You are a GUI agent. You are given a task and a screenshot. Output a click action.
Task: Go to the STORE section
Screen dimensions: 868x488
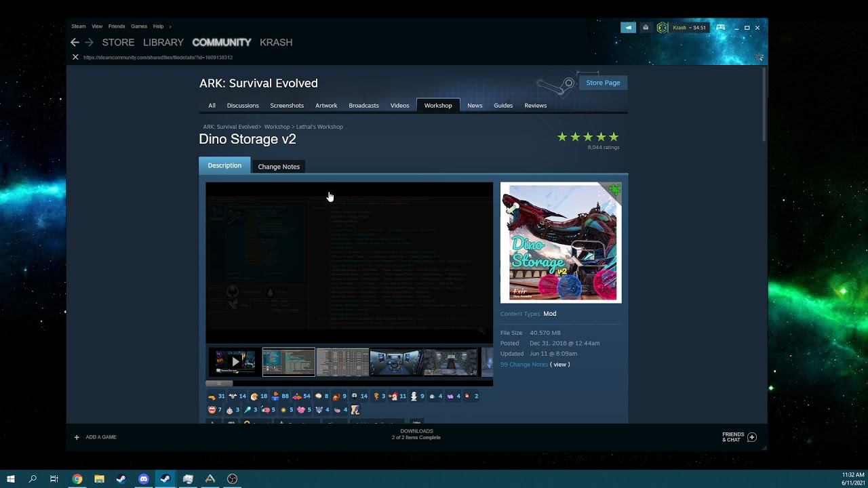click(118, 42)
